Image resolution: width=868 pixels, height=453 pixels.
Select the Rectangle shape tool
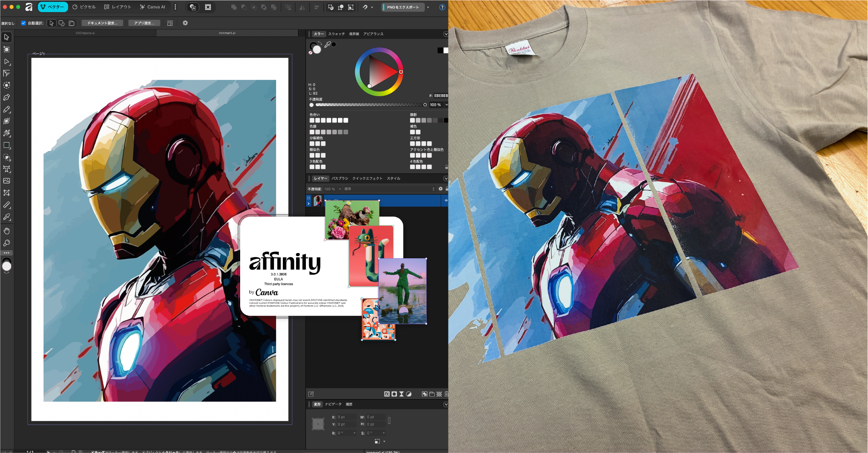[7, 145]
